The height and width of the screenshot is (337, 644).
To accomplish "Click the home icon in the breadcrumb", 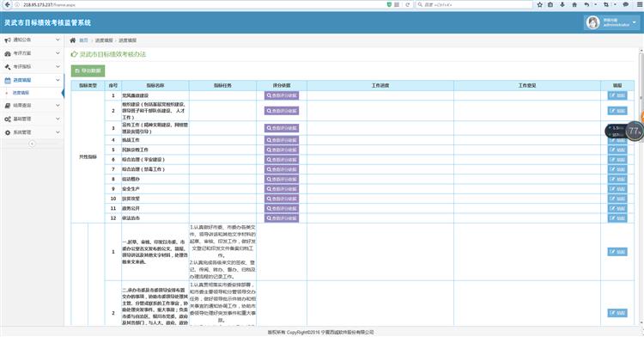I will [x=73, y=40].
